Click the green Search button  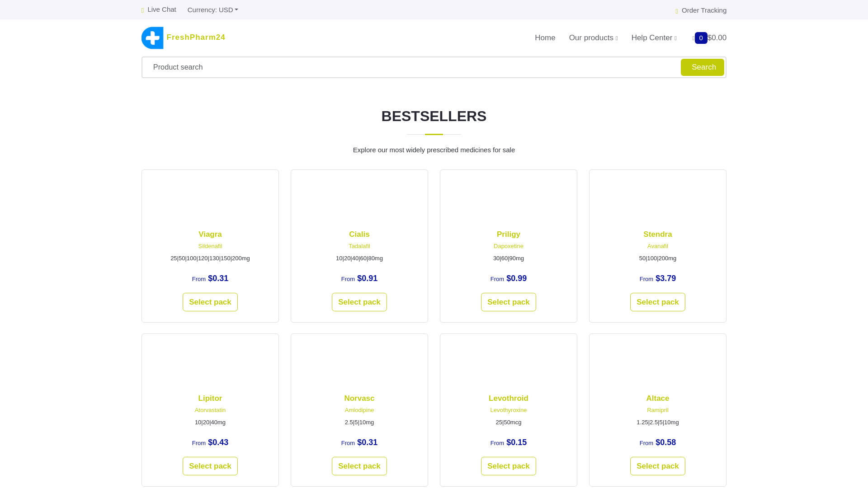coord(703,67)
